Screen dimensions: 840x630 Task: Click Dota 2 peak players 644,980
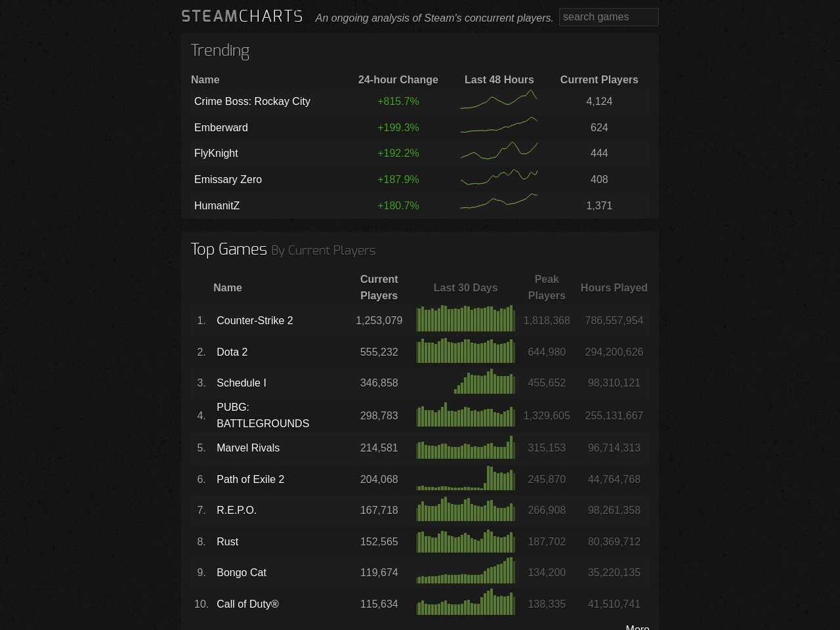(547, 352)
